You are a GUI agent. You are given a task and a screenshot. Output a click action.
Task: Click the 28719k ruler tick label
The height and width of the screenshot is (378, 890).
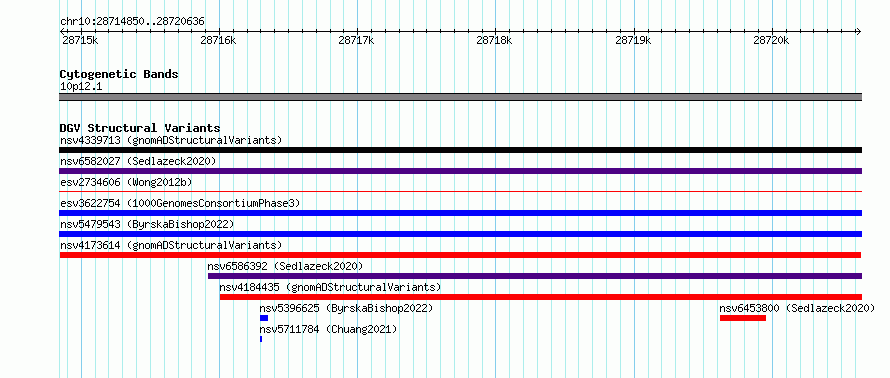(633, 40)
